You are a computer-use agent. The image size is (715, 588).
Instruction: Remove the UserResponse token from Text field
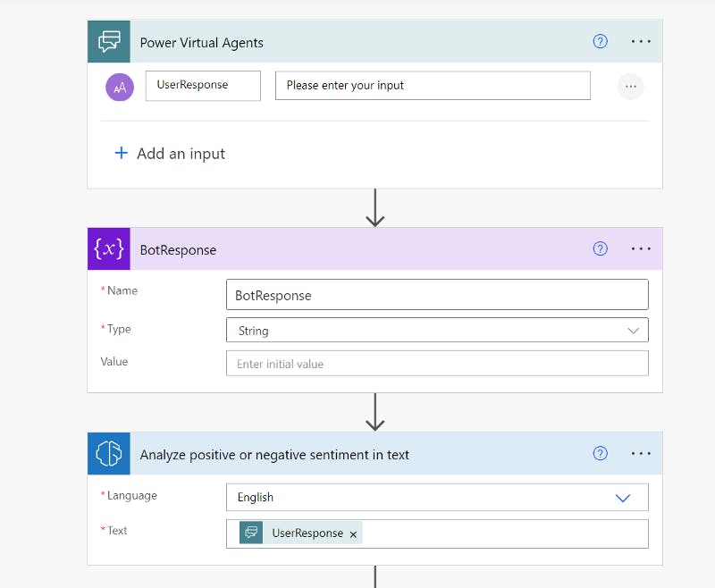point(353,534)
